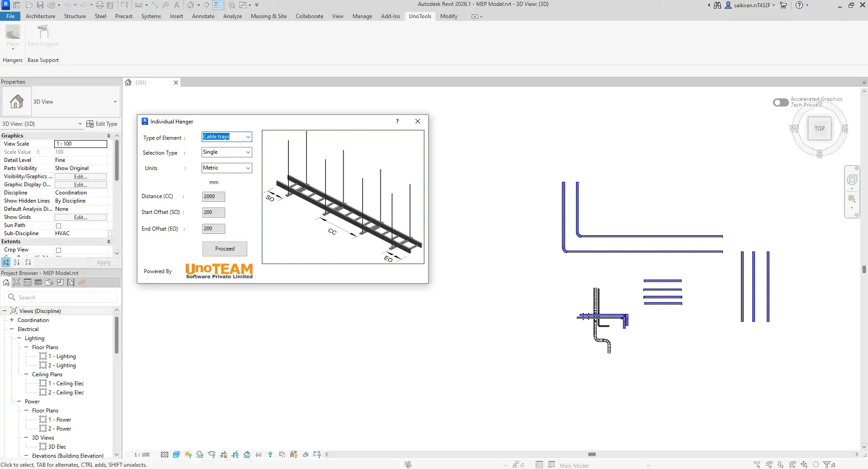Click the Visual Style cube icon

(176, 455)
